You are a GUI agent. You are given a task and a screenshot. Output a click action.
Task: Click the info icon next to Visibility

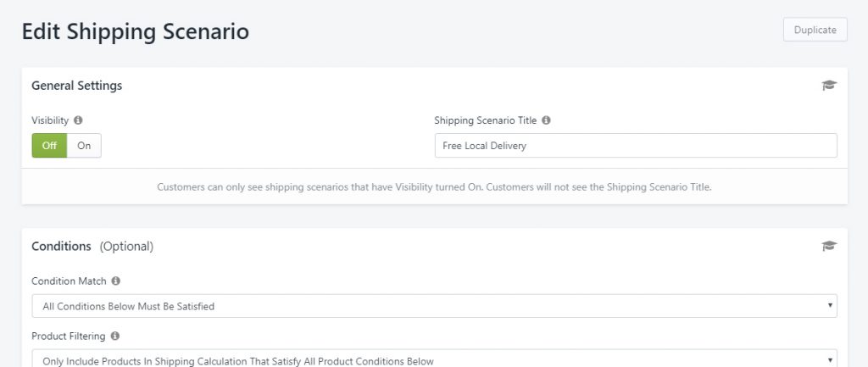point(78,120)
